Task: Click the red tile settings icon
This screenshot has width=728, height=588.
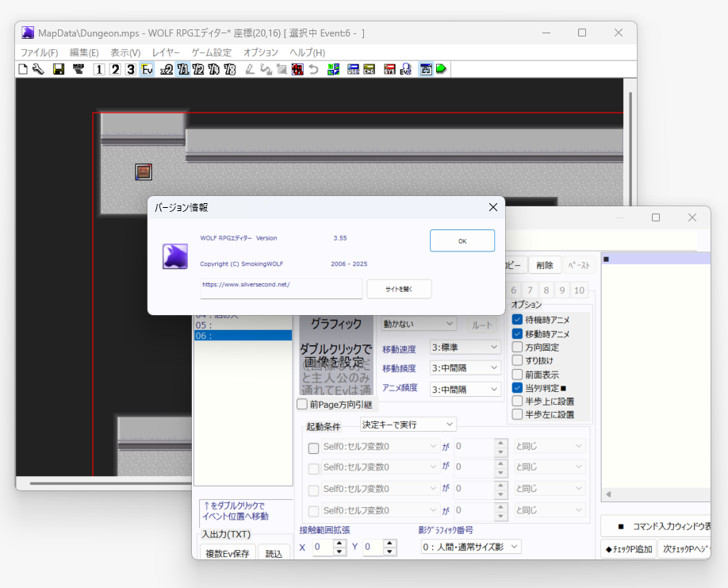Action: point(297,70)
